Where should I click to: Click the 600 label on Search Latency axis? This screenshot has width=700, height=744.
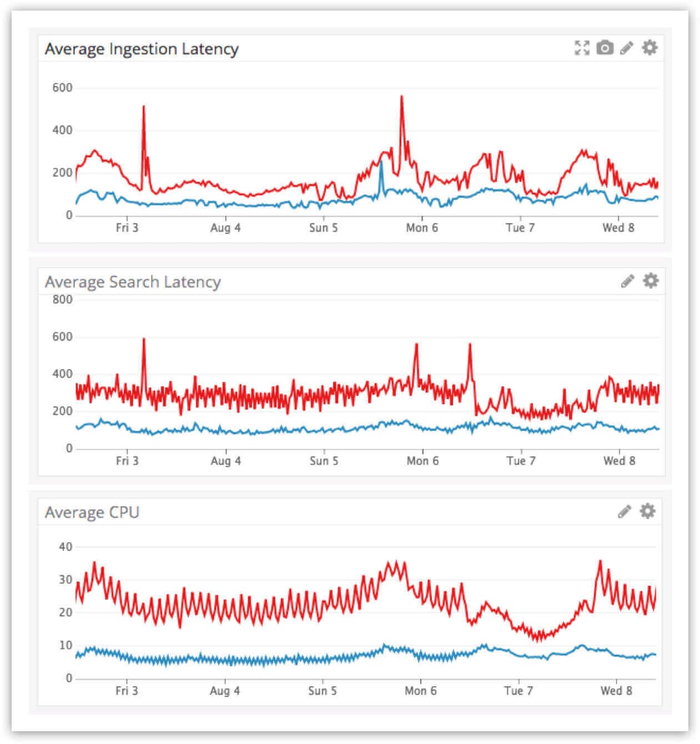[63, 336]
